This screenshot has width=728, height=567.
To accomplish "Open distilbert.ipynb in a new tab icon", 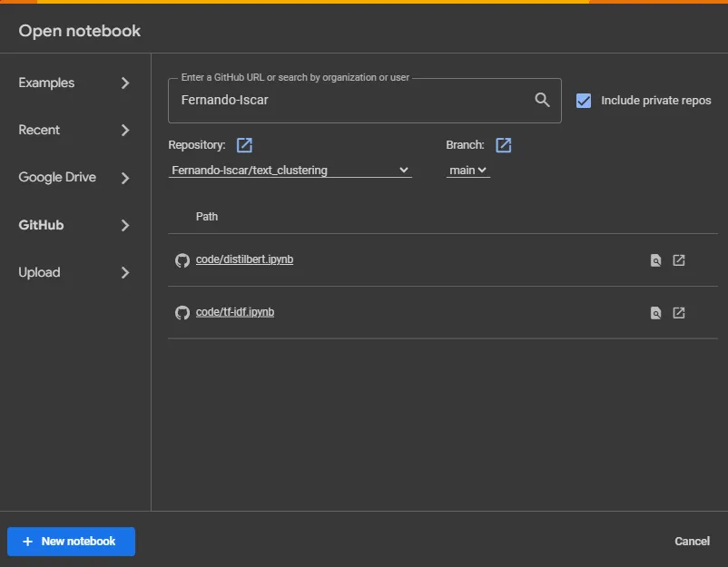I will [x=679, y=260].
